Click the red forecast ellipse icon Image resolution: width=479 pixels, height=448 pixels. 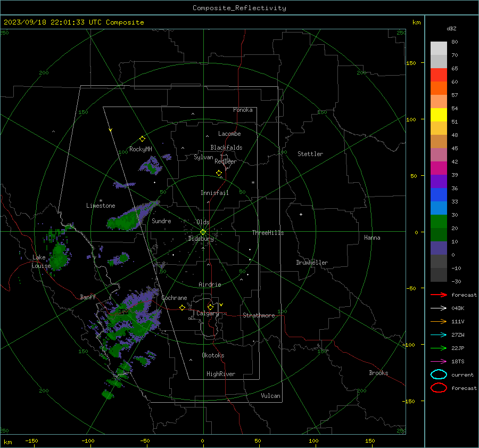click(x=439, y=388)
